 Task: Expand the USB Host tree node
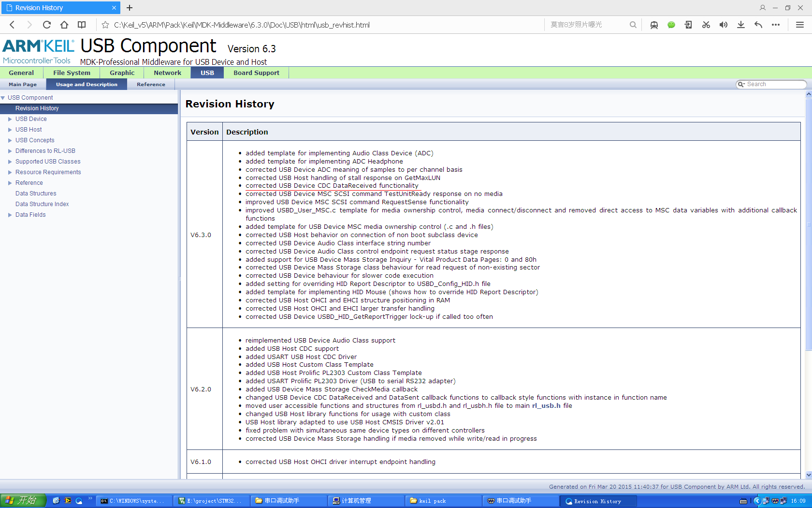point(10,130)
